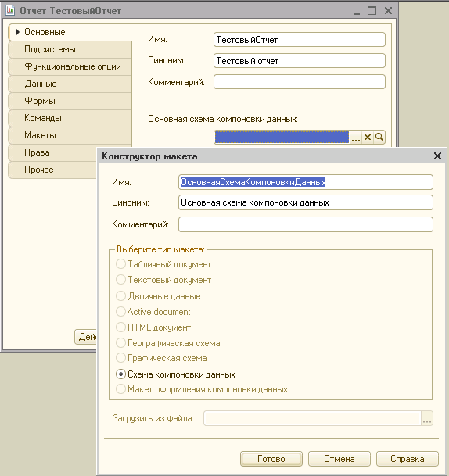Pick the HTML документ radio option
449x476 pixels.
(120, 327)
